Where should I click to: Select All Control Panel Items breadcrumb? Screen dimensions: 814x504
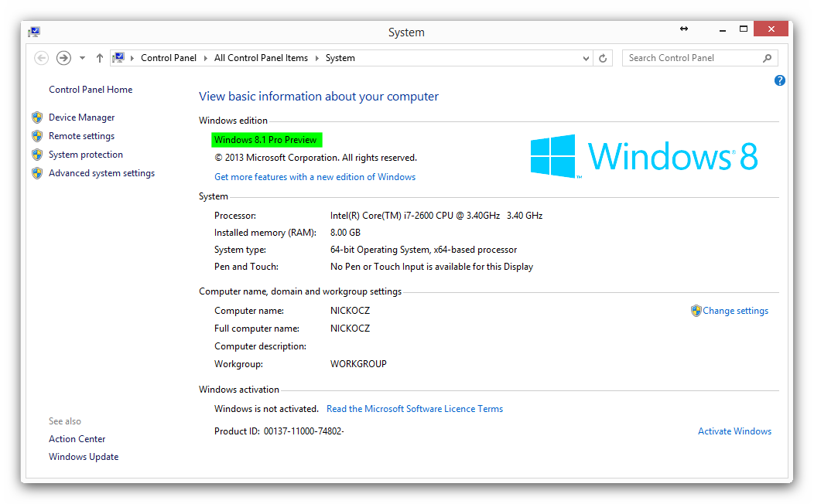pos(261,58)
